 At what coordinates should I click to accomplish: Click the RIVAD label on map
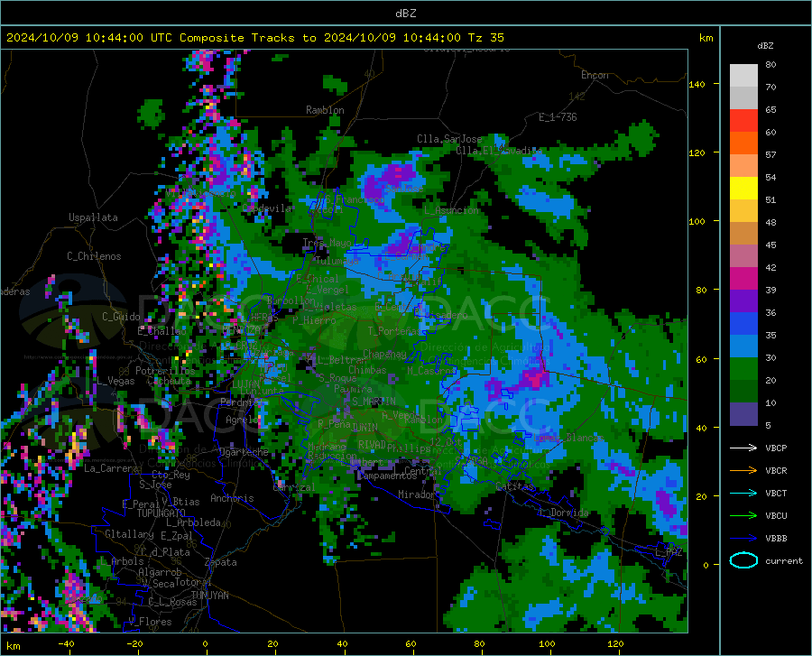pyautogui.click(x=372, y=445)
